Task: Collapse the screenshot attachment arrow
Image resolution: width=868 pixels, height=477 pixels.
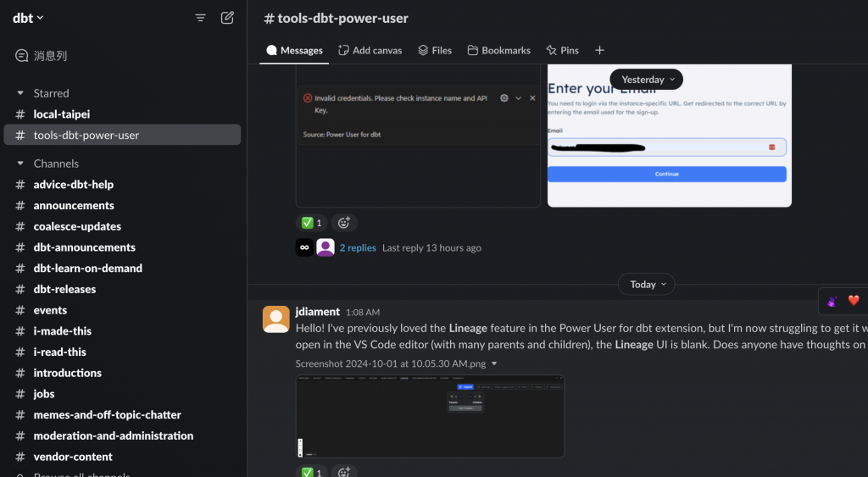Action: click(494, 363)
